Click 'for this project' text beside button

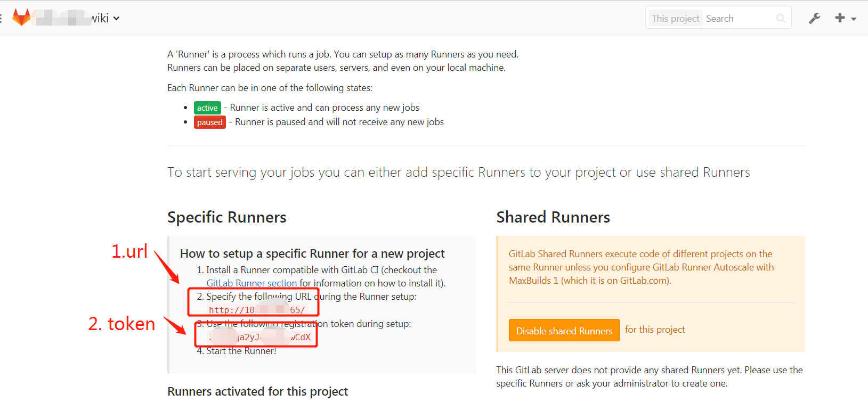[655, 330]
